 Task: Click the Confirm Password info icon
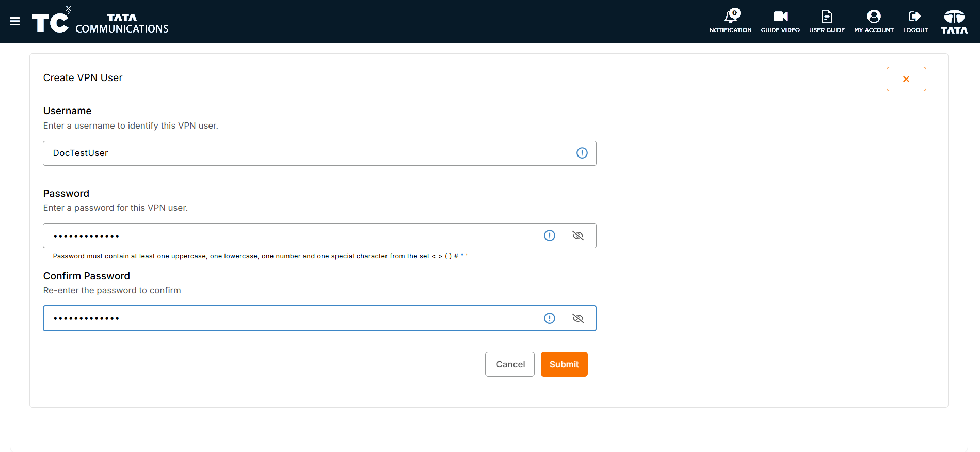pyautogui.click(x=550, y=318)
